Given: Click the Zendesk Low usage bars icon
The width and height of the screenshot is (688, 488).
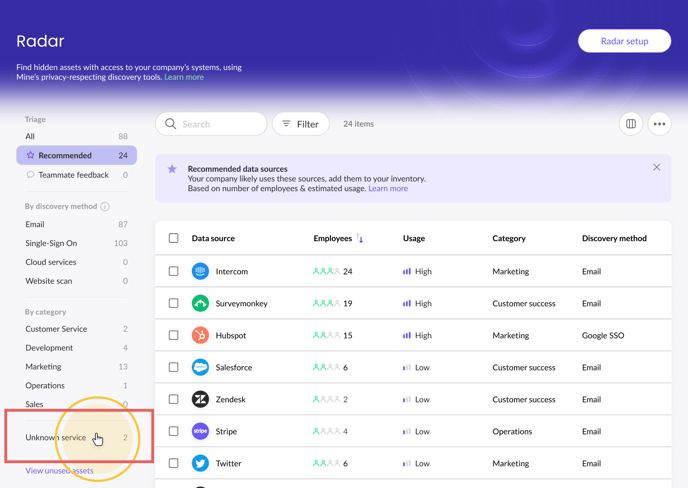Looking at the screenshot, I should [x=407, y=399].
